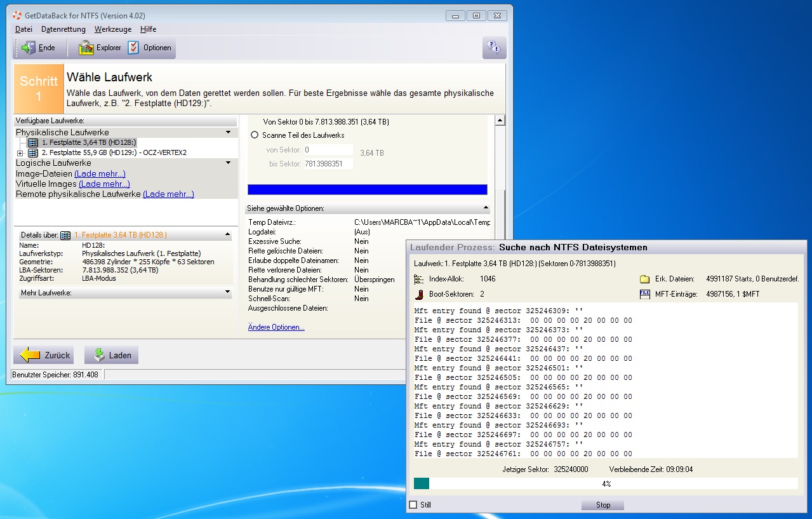Collapse the Physikalische Laufwerke section

pyautogui.click(x=227, y=133)
